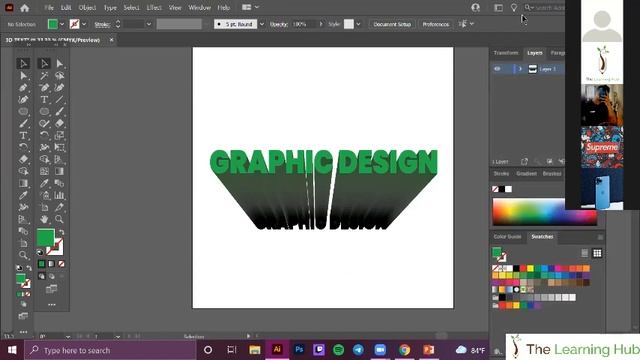This screenshot has height=360, width=640.
Task: Select the Hand tool
Action: click(44, 219)
